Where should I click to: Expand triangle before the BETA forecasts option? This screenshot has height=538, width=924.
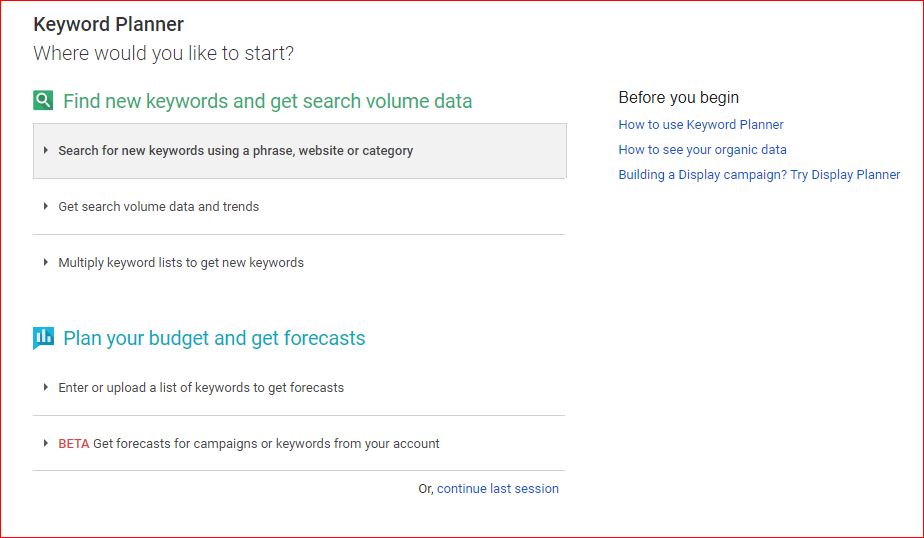pos(45,443)
